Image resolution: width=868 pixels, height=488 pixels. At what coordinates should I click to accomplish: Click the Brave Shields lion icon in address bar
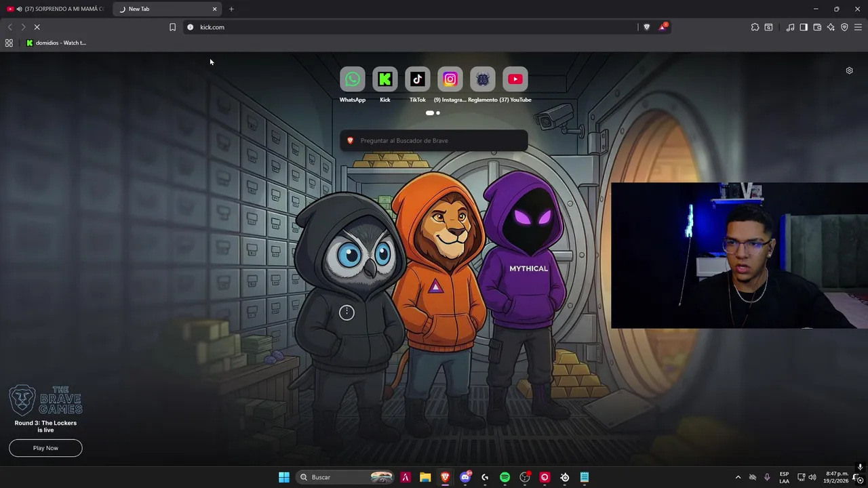tap(646, 27)
